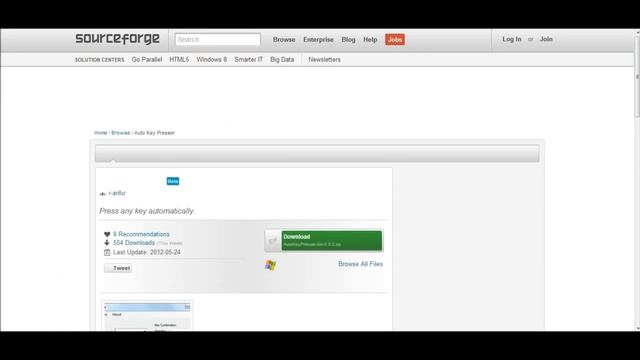Click the Auto Key Presser breadcrumb text

(154, 133)
